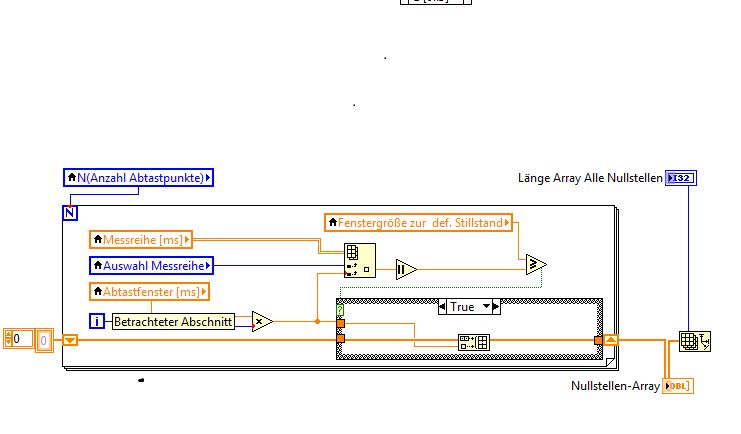
Task: Go to previous case with left arrow
Action: pyautogui.click(x=442, y=307)
